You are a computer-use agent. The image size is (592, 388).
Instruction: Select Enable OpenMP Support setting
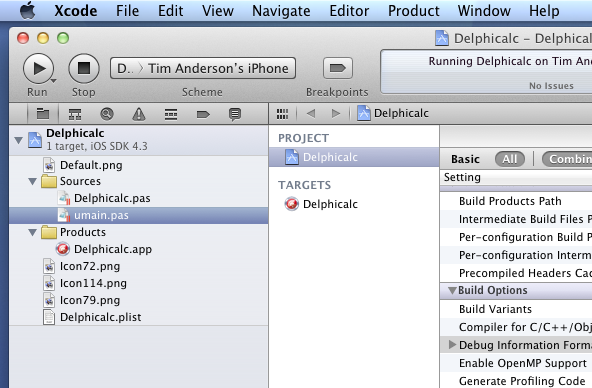pos(516,363)
